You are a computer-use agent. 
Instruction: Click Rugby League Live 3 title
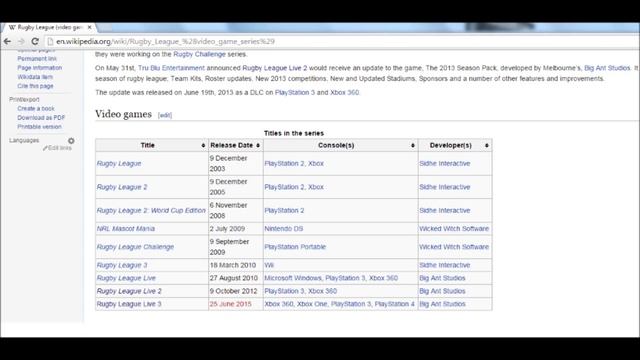point(129,304)
